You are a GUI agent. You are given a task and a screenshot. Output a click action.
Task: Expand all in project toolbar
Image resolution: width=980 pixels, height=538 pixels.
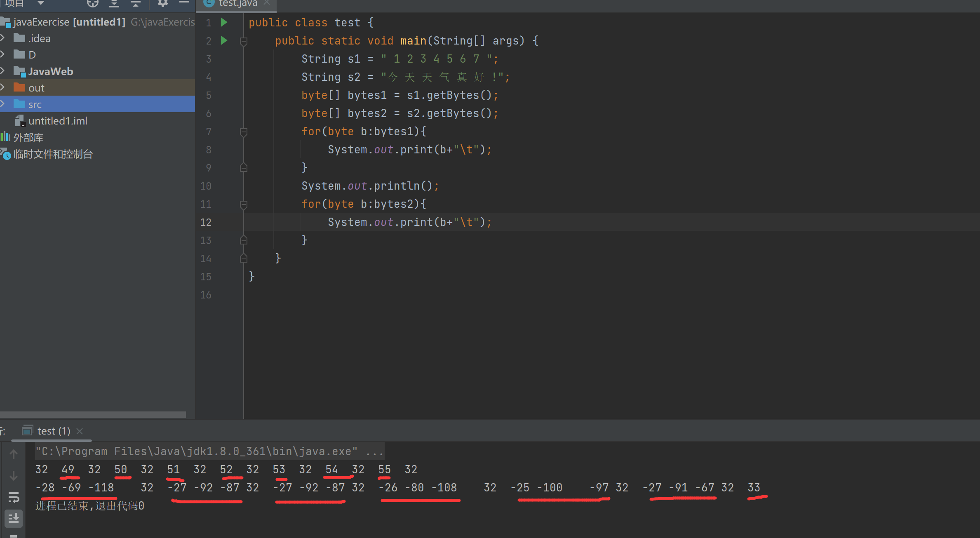(x=114, y=3)
